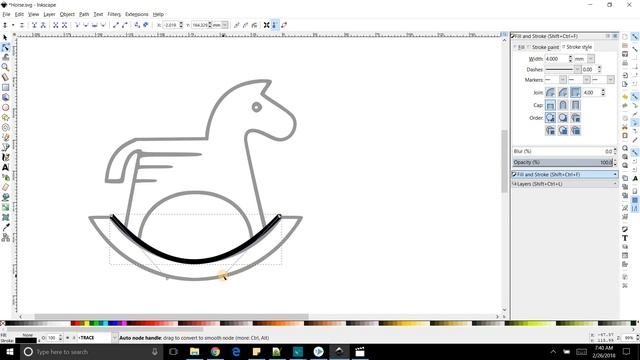Select the Star polygon tool
640x360 pixels.
pos(5,118)
